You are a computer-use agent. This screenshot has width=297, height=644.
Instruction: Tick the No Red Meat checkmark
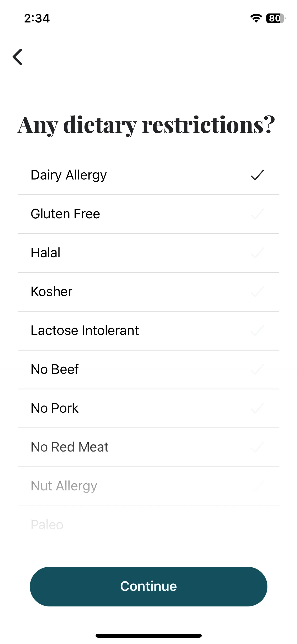257,447
